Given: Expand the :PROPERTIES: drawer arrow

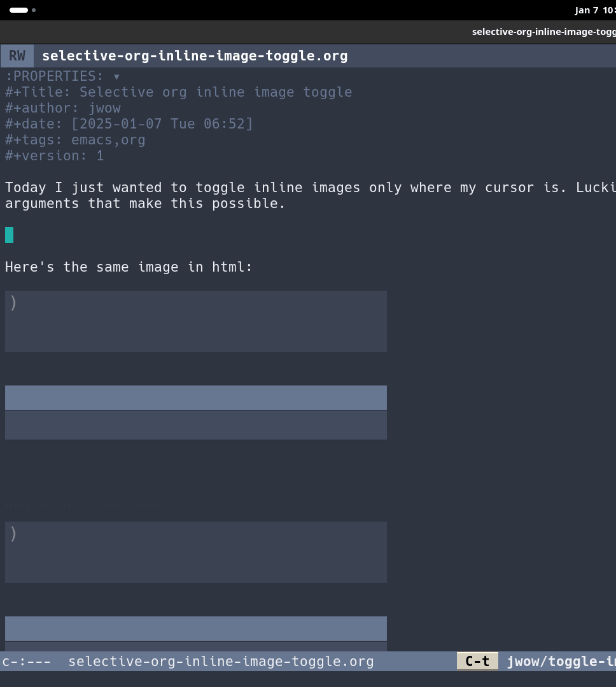Looking at the screenshot, I should [116, 76].
